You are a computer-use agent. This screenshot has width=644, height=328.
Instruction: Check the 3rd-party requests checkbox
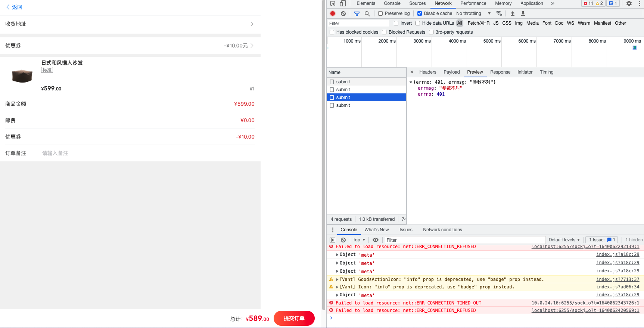pos(431,32)
